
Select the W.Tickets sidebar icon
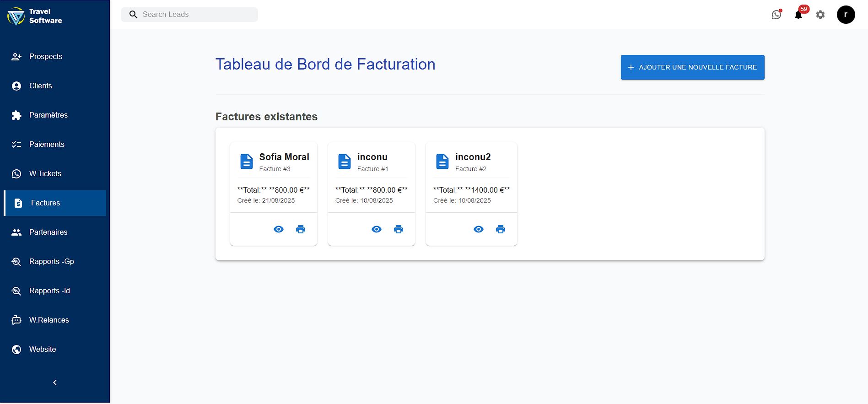point(16,173)
